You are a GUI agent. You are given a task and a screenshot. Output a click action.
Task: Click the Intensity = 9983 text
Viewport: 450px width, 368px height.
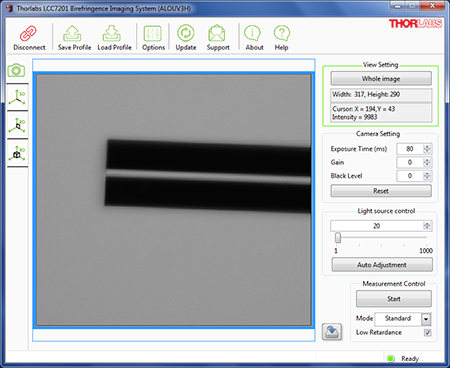click(x=355, y=117)
